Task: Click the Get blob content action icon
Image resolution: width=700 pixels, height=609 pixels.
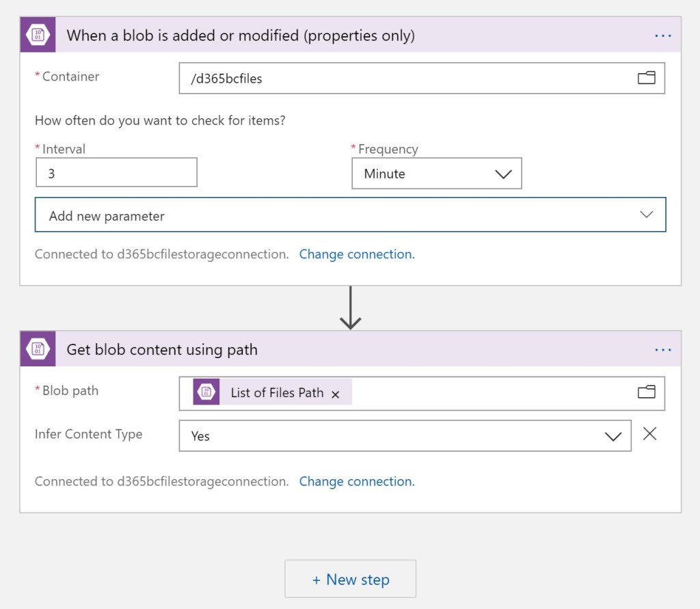Action: 38,349
